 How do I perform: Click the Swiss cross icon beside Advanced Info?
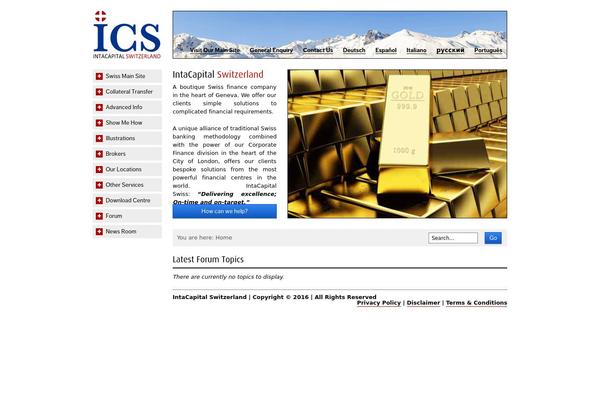point(99,107)
